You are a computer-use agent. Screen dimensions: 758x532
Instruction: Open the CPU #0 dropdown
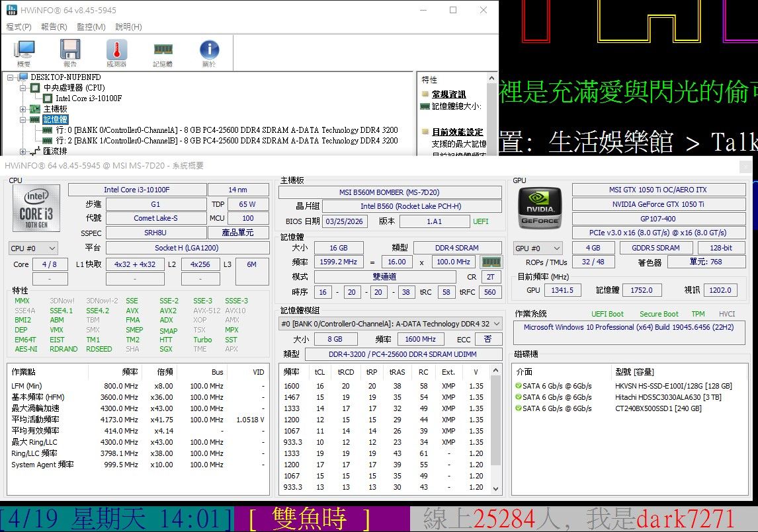click(x=33, y=248)
